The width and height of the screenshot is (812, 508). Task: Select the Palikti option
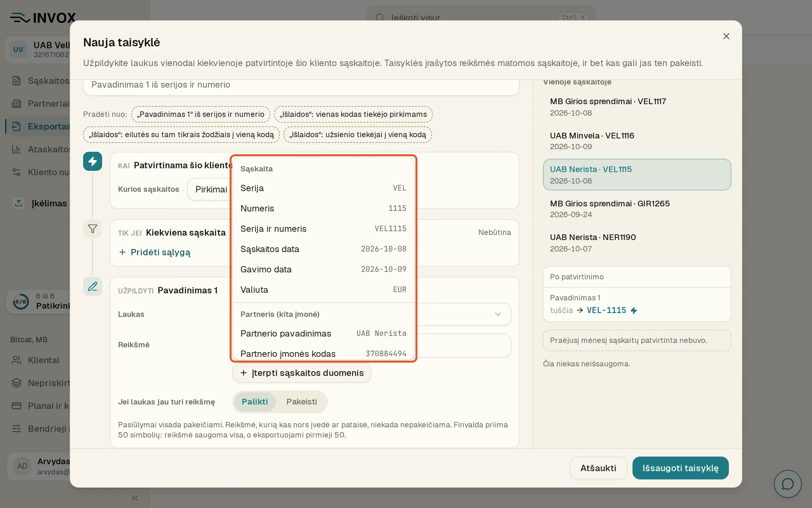click(255, 402)
